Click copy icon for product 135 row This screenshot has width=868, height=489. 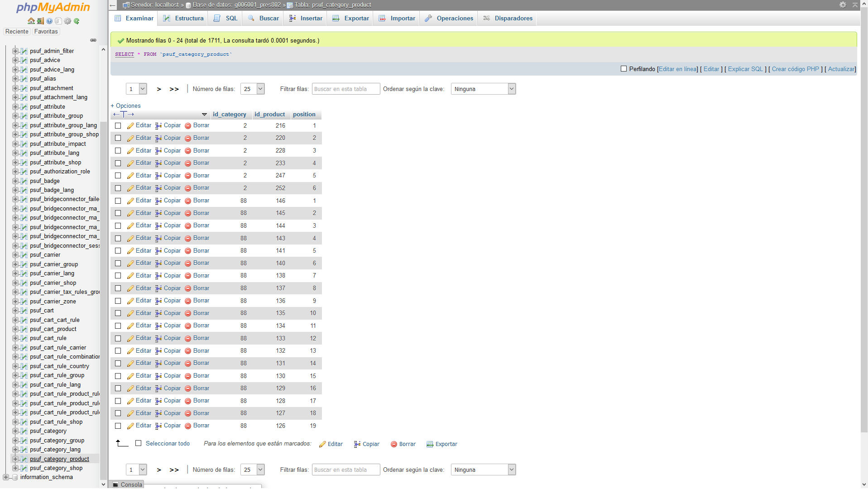158,313
